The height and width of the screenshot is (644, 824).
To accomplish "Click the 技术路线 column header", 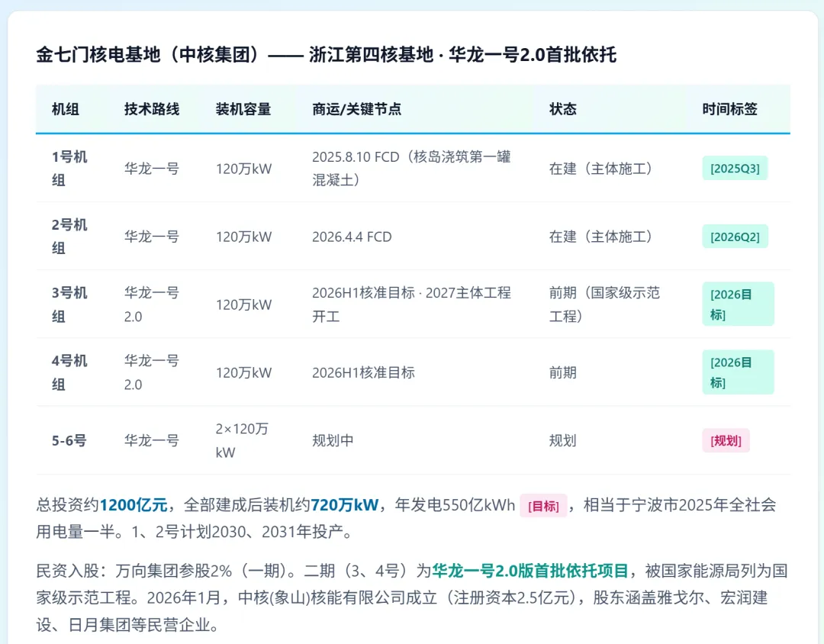I will [152, 109].
